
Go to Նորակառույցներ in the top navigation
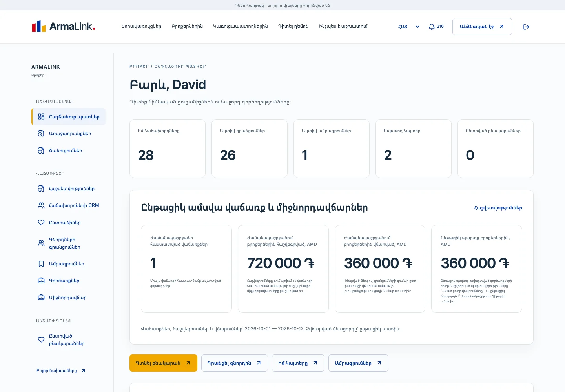coord(141,26)
